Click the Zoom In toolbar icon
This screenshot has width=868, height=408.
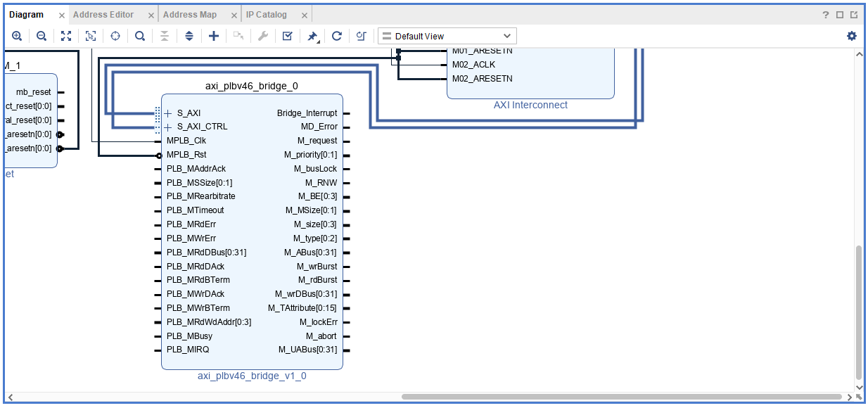[17, 36]
